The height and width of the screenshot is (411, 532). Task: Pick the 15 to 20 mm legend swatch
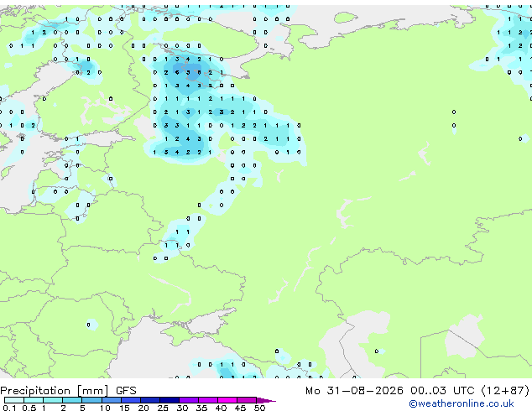[x=131, y=400]
